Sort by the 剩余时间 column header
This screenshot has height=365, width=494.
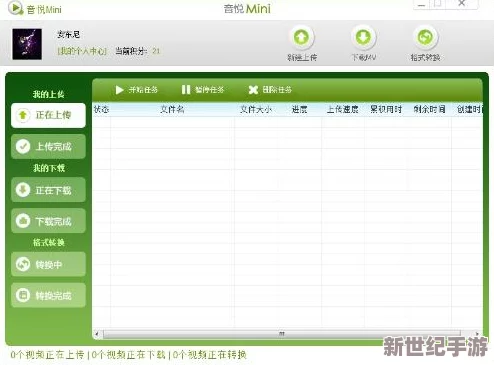point(429,109)
